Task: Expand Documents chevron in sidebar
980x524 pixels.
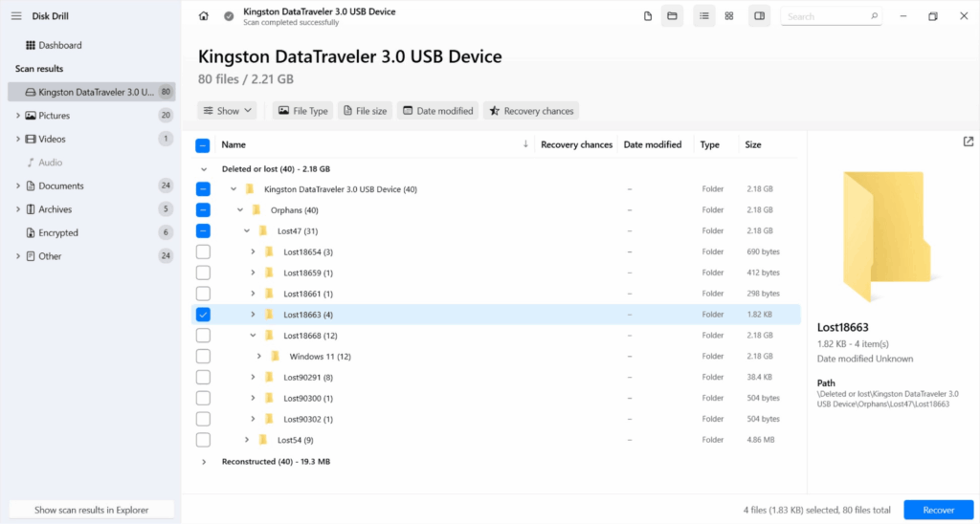Action: click(18, 186)
